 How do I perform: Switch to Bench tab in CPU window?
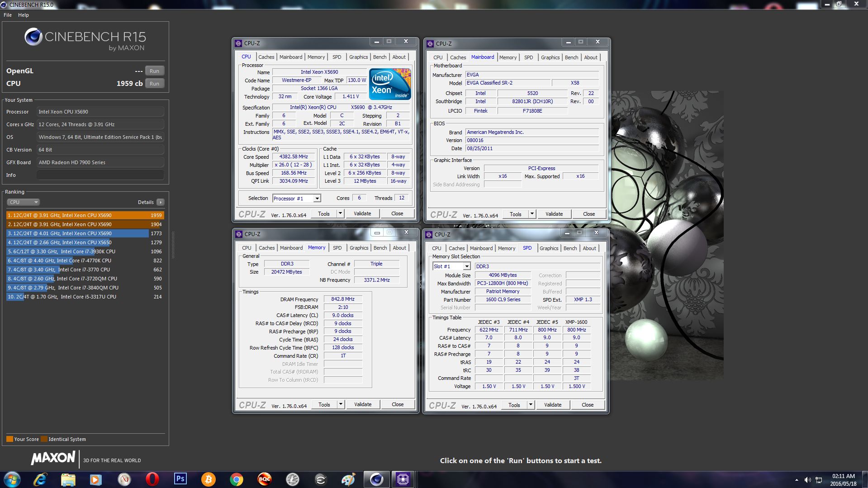click(x=379, y=57)
